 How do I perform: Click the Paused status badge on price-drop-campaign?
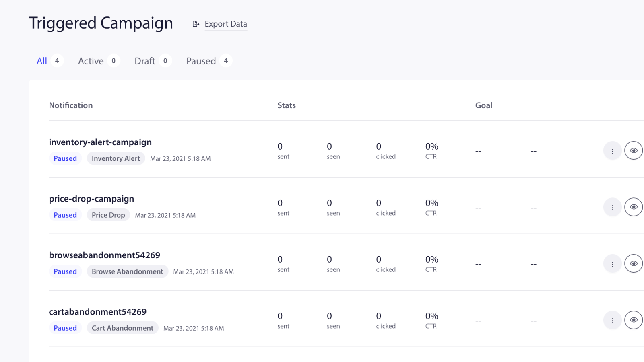click(65, 215)
